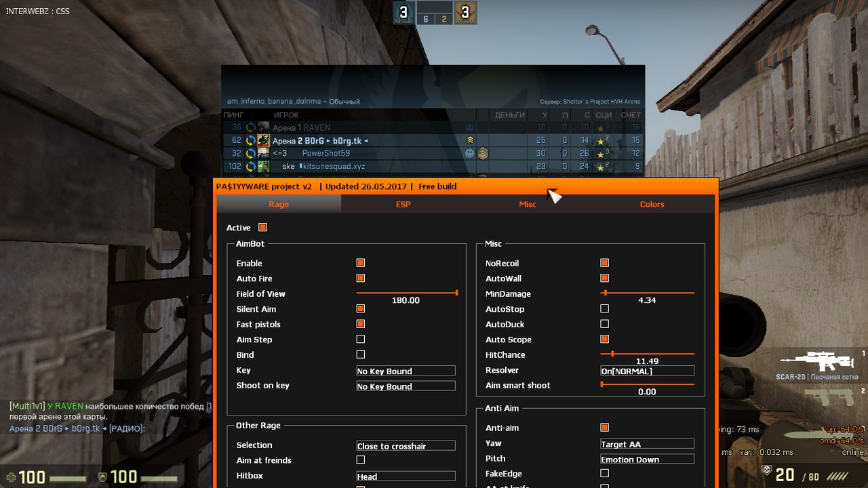Click ske's green avatar in the scoreboard
This screenshot has width=868, height=488.
point(262,166)
